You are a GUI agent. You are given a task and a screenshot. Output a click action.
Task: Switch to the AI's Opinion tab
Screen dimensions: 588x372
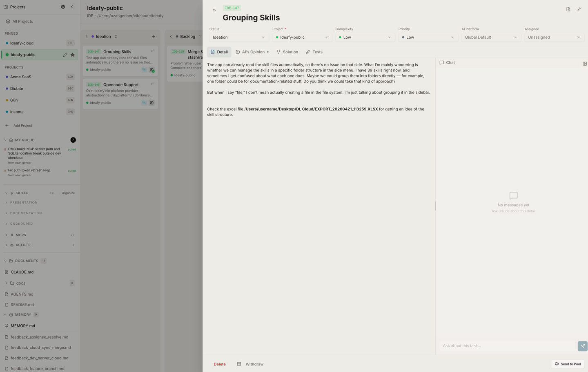tap(252, 52)
